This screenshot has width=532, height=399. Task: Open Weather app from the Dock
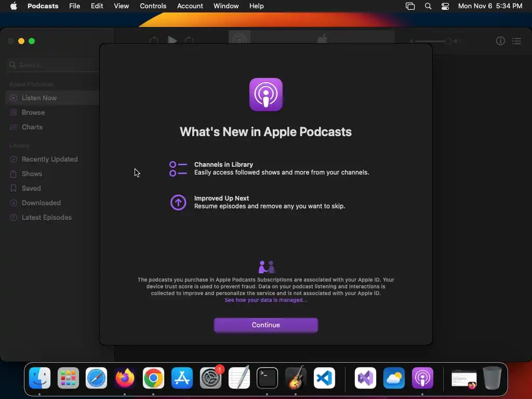tap(394, 378)
